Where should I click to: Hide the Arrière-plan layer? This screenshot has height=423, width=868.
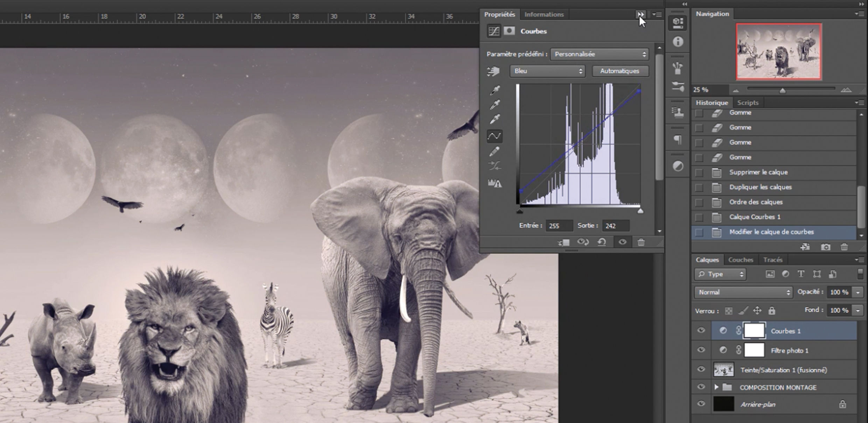click(x=701, y=403)
